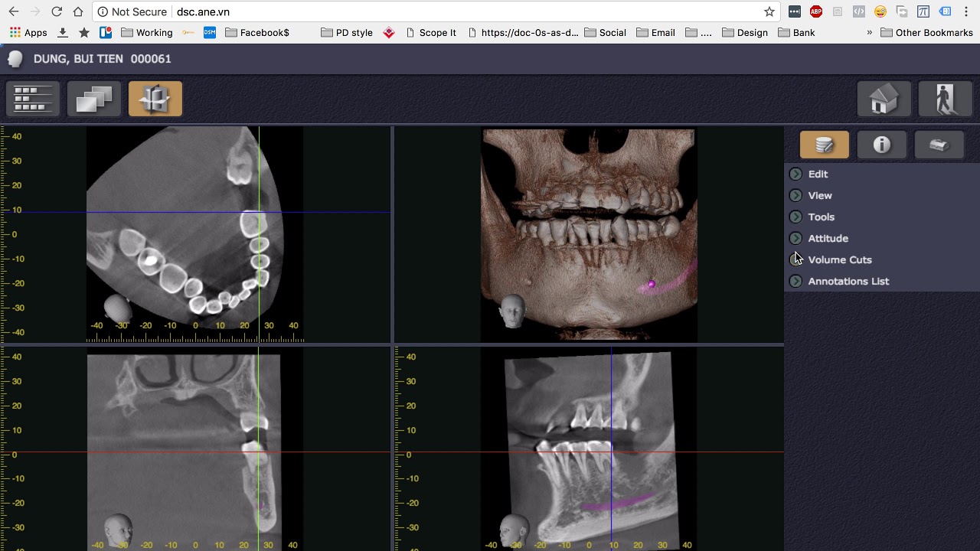Select the magenta annotation point in 3D view

(652, 285)
